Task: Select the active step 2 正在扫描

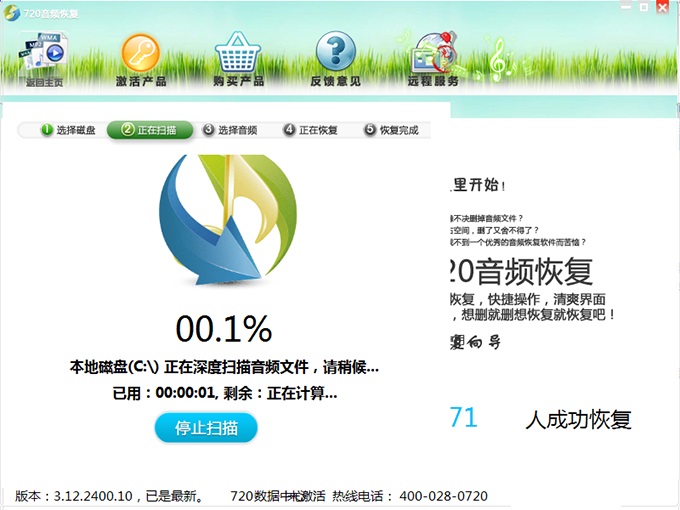Action: point(150,130)
